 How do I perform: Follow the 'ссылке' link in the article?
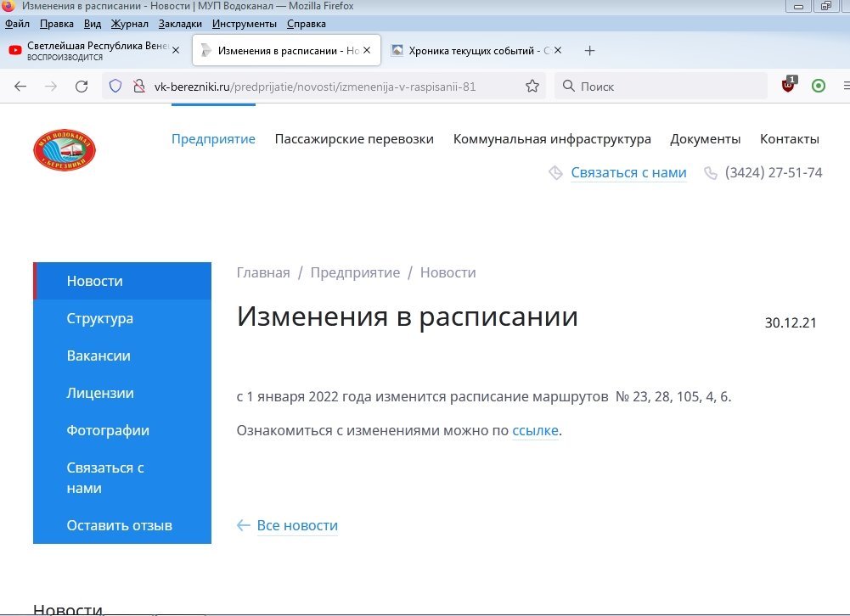point(535,430)
